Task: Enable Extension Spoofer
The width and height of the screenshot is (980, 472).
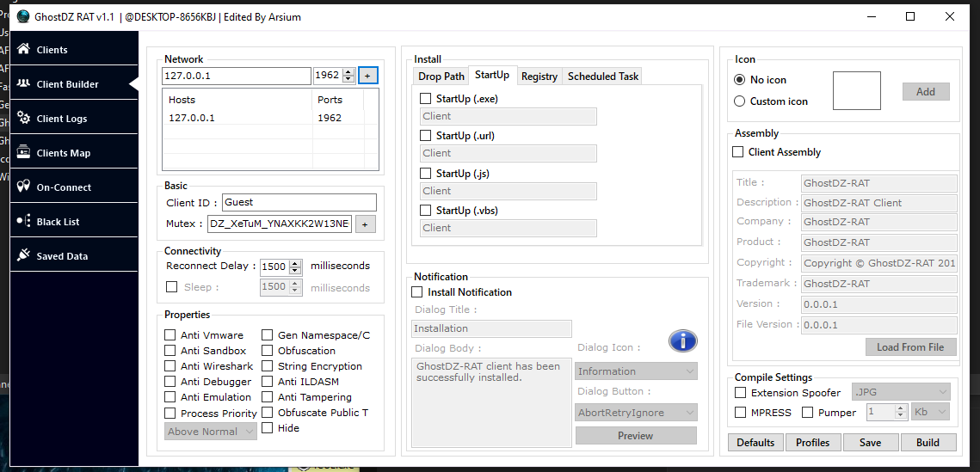Action: coord(741,393)
